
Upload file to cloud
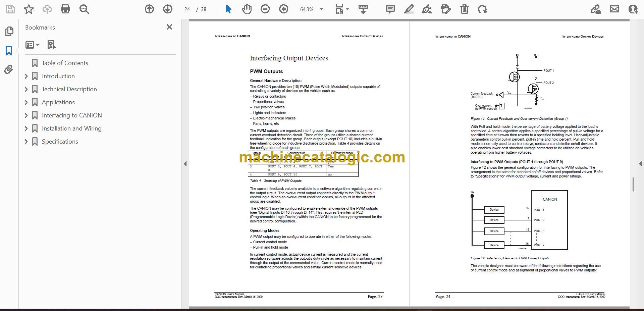point(47,9)
